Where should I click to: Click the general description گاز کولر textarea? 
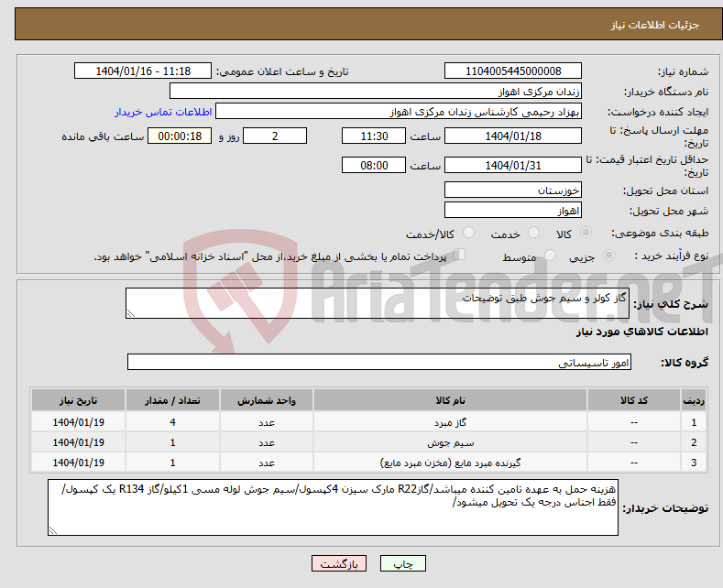(x=378, y=303)
